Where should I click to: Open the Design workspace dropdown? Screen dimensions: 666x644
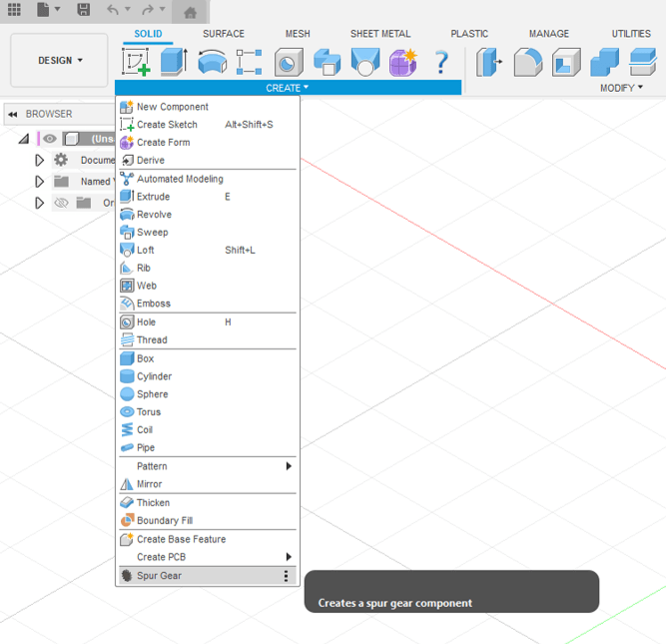click(x=60, y=61)
